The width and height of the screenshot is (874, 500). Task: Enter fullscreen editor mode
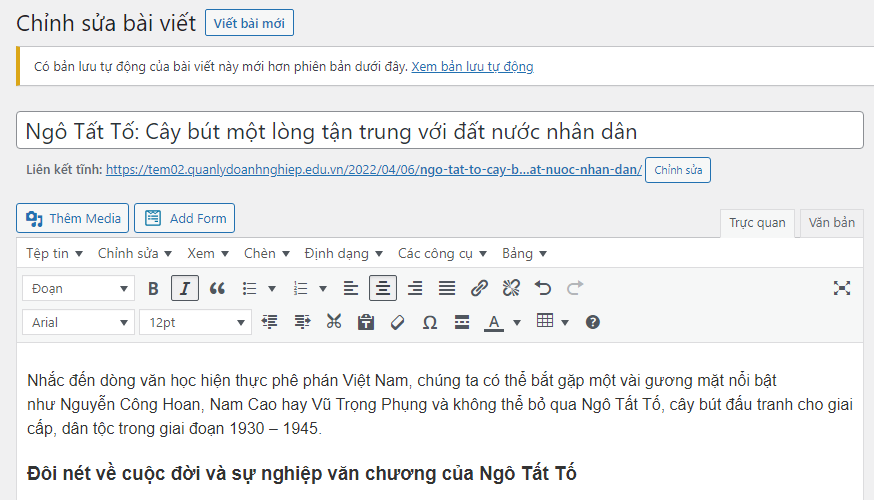[842, 288]
